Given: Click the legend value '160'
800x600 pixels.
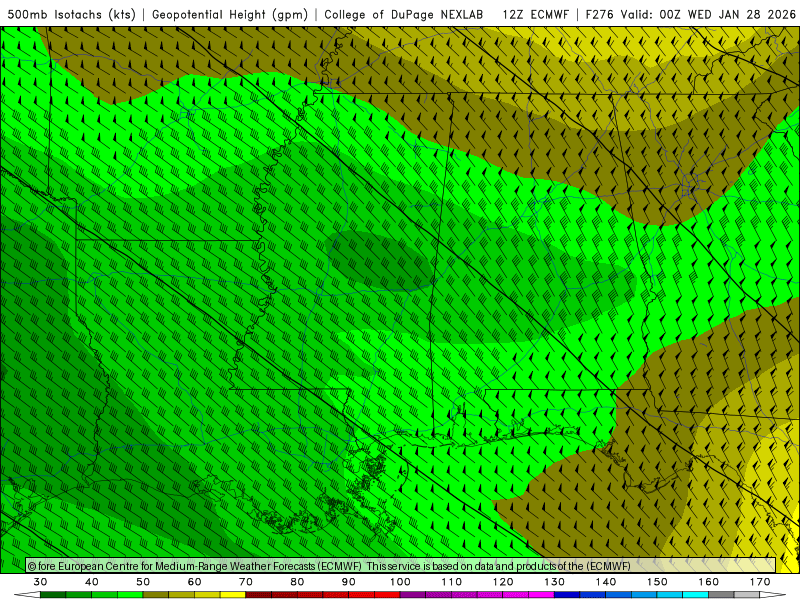Looking at the screenshot, I should 709,582.
